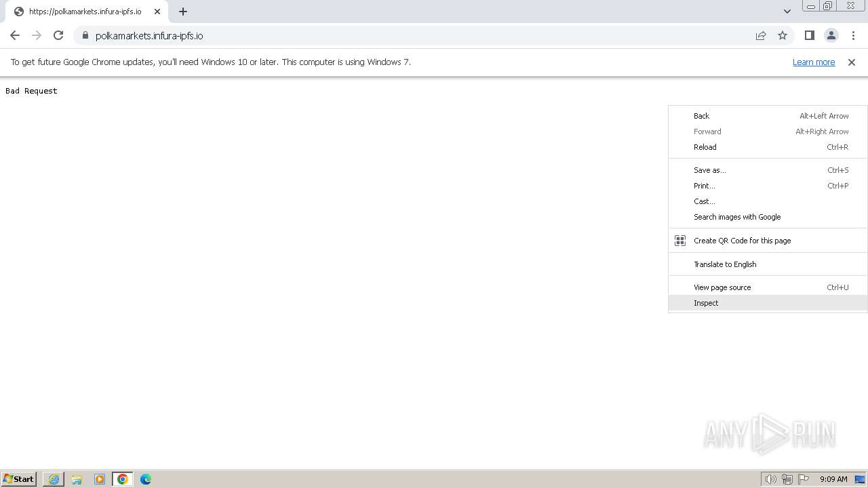The image size is (868, 488).
Task: Dismiss the Chrome update notification bar
Action: 852,62
